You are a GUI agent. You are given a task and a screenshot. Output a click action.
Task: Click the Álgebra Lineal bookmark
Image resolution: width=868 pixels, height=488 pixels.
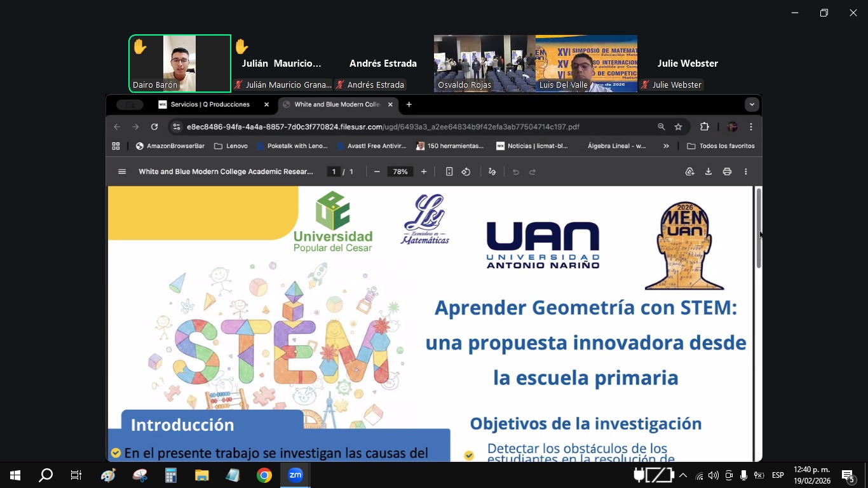coord(616,146)
